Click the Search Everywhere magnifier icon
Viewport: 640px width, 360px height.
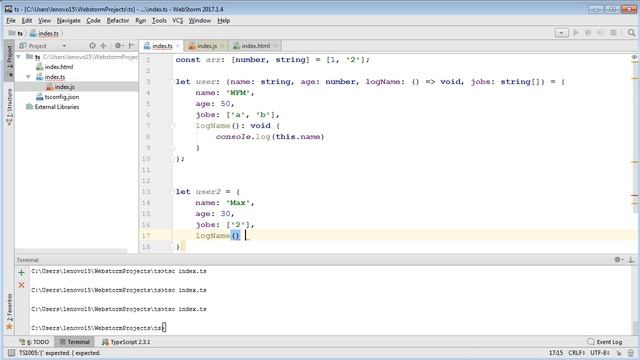point(631,33)
